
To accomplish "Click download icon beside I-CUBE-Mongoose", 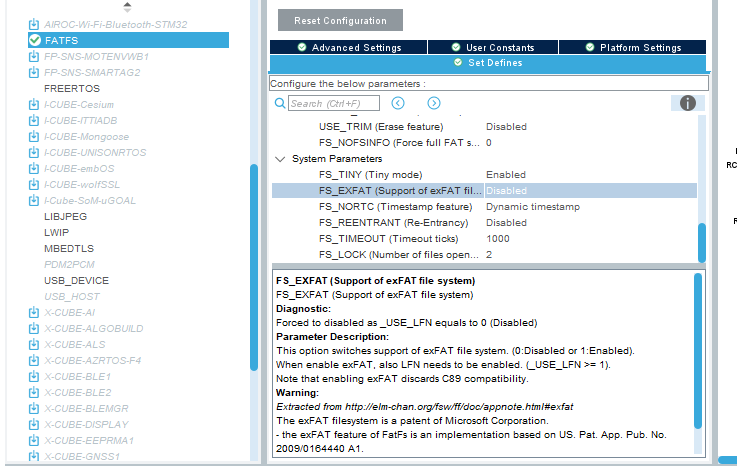I will point(34,136).
